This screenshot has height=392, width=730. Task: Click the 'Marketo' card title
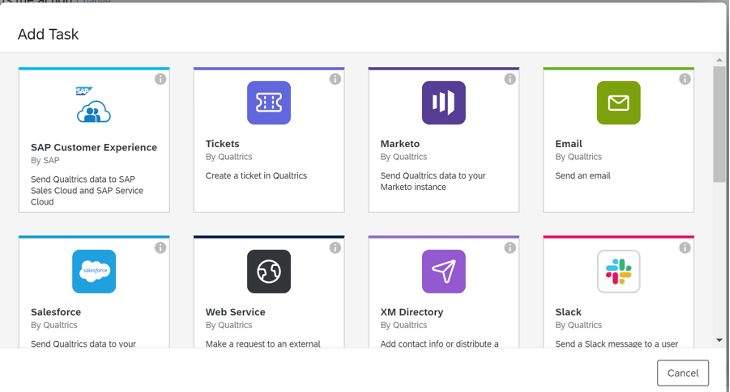coord(400,143)
